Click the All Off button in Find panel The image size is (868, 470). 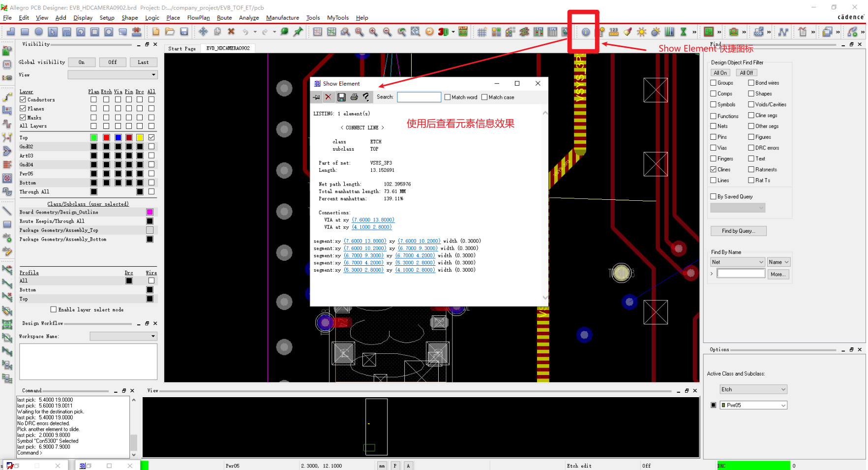[x=746, y=73]
